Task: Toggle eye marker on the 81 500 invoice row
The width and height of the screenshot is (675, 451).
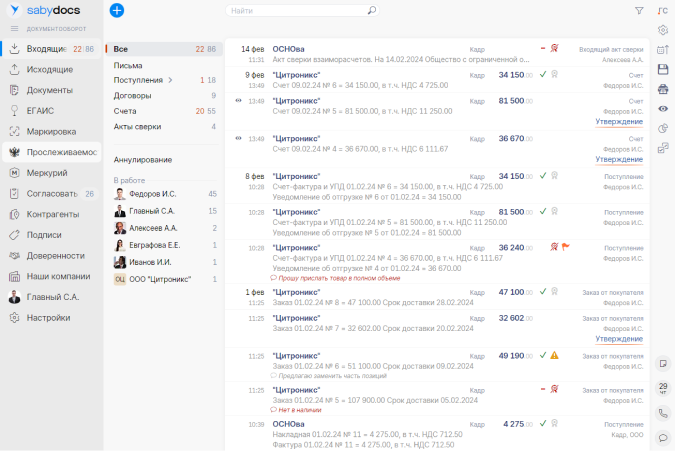Action: click(238, 100)
